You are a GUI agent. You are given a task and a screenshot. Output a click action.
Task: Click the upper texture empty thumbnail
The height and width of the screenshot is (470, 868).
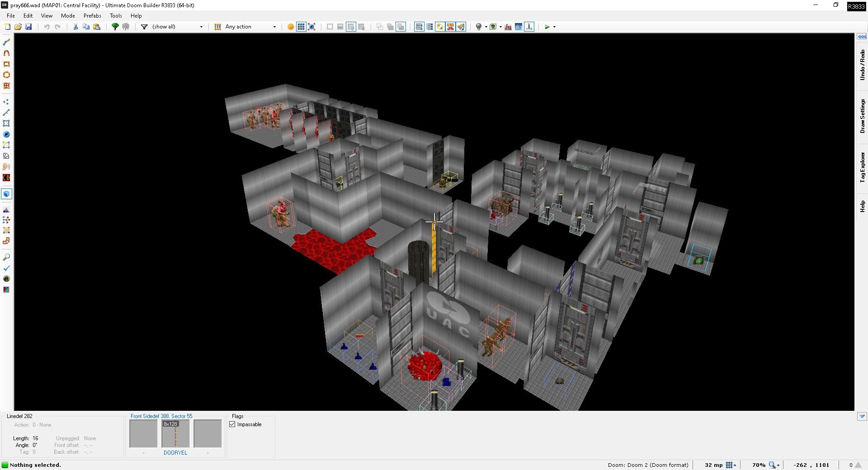(143, 434)
